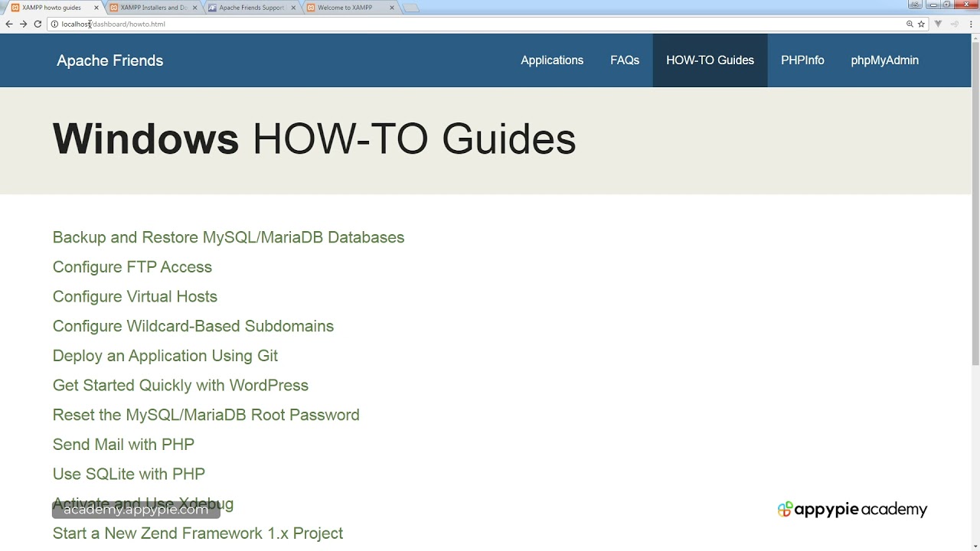The image size is (980, 551).
Task: Open a new browser tab
Action: (x=411, y=8)
